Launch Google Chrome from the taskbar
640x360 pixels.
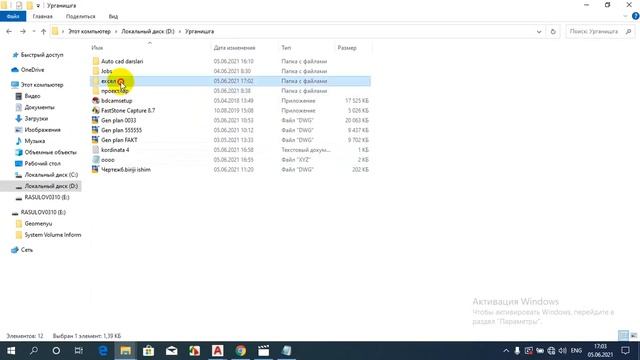coord(241,351)
